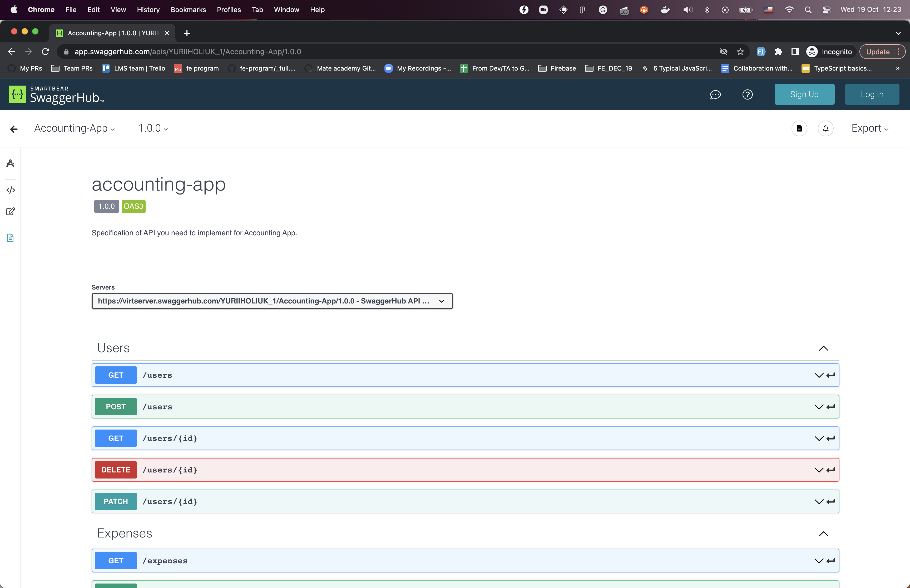Image resolution: width=910 pixels, height=588 pixels.
Task: Open the 1.0.0 version dropdown
Action: [x=153, y=128]
